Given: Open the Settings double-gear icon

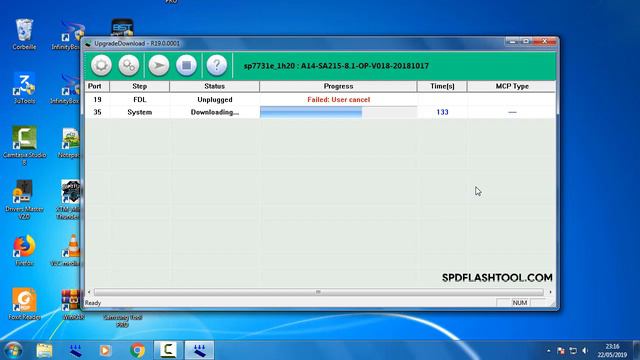Looking at the screenshot, I should [129, 65].
